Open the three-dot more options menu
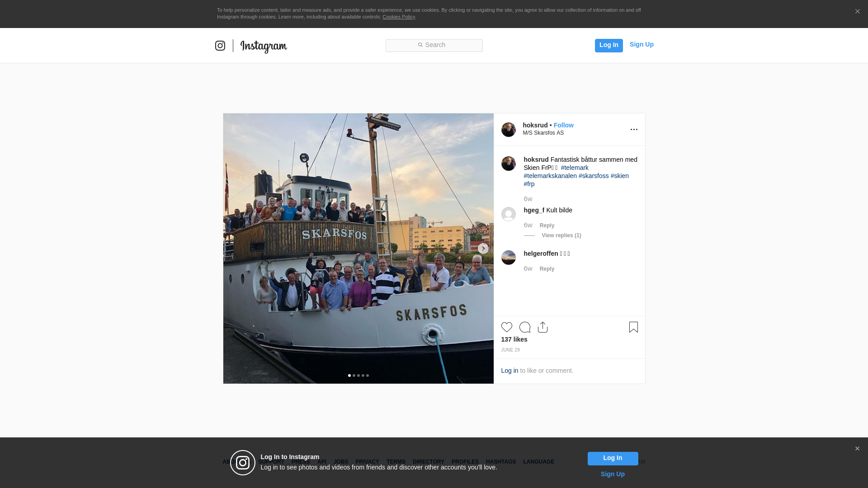 click(x=634, y=130)
